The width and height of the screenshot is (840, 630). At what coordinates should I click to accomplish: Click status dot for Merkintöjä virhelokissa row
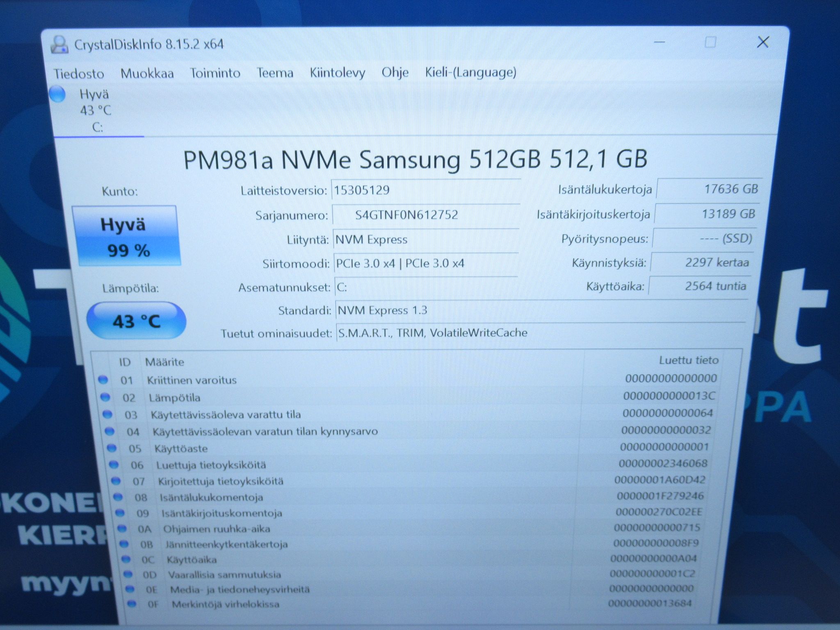point(132,603)
